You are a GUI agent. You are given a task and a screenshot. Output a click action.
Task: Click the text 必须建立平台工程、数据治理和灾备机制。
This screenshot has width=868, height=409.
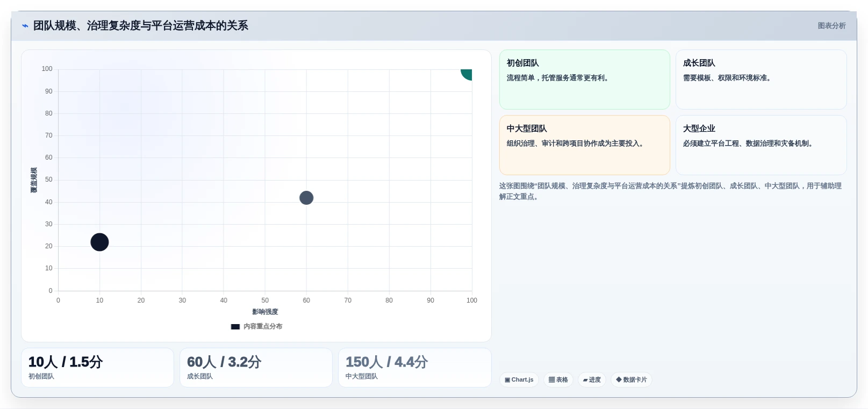click(749, 143)
